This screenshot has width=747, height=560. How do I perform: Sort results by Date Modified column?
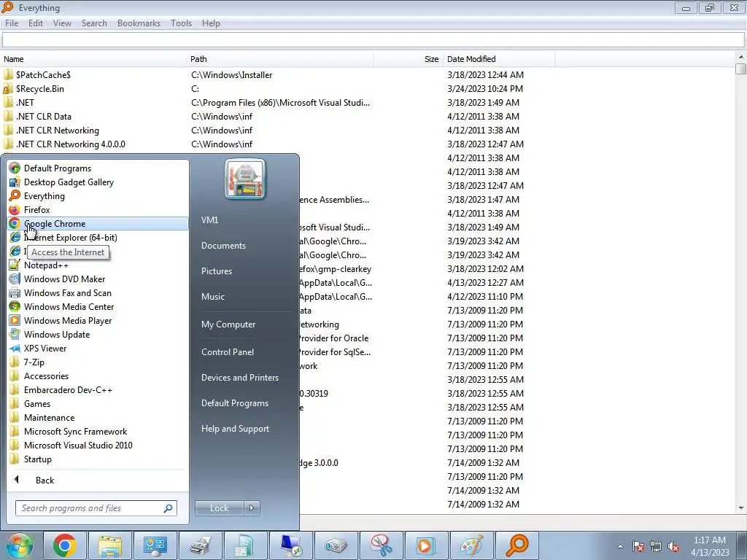[499, 59]
